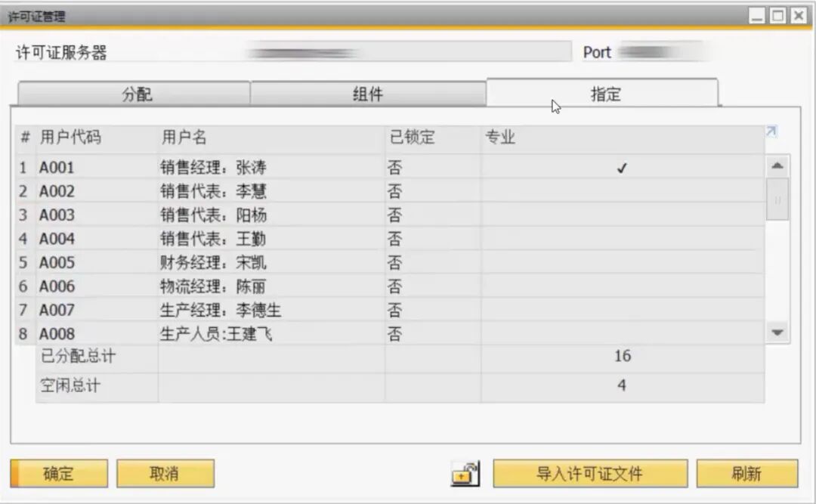Click the expand-grid arrow icon above the scrollbar
Screen dimensions: 816x504
tap(771, 131)
